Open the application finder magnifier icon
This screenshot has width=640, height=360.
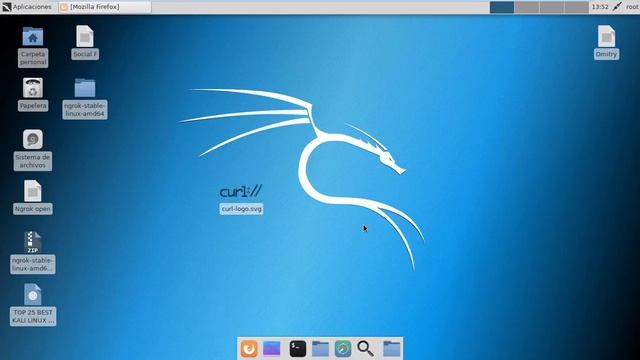365,349
